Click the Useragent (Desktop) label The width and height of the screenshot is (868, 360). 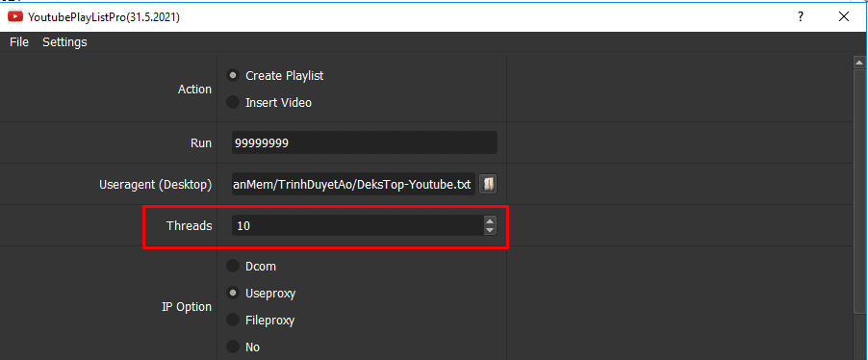pos(156,185)
